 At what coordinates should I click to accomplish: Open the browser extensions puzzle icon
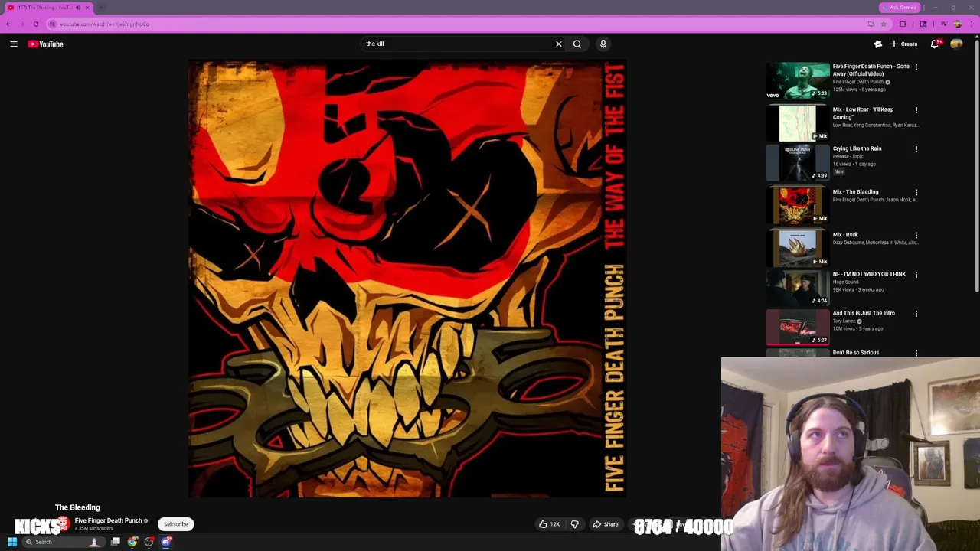coord(903,24)
